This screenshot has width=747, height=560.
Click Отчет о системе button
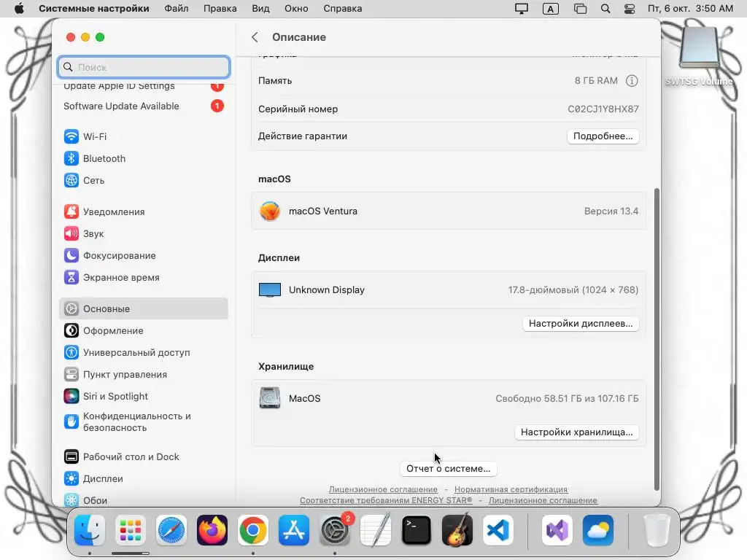pos(449,469)
